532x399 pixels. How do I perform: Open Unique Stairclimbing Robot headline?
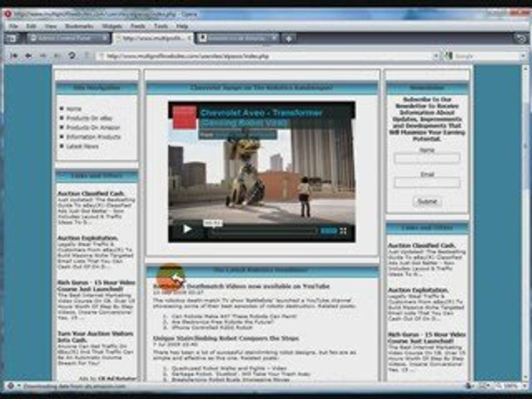coord(226,338)
